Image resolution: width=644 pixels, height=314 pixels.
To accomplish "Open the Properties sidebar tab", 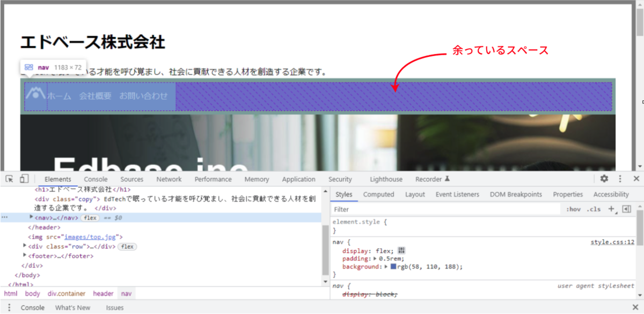I will (x=568, y=194).
